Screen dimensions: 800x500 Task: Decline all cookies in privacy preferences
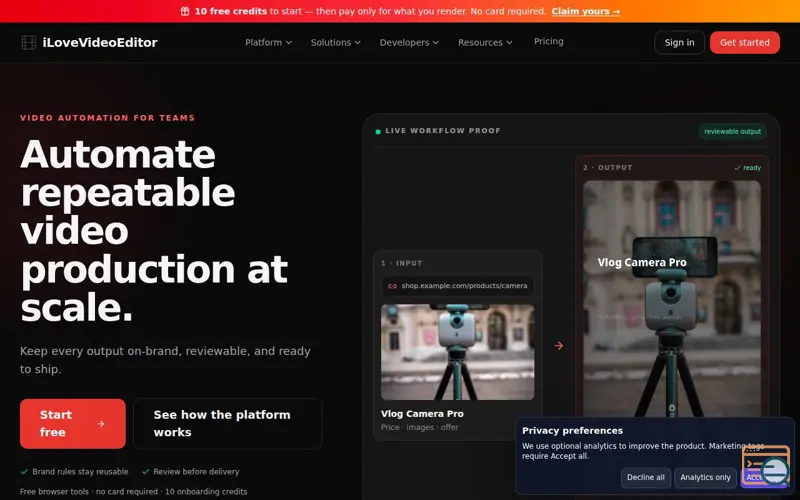[x=645, y=478]
